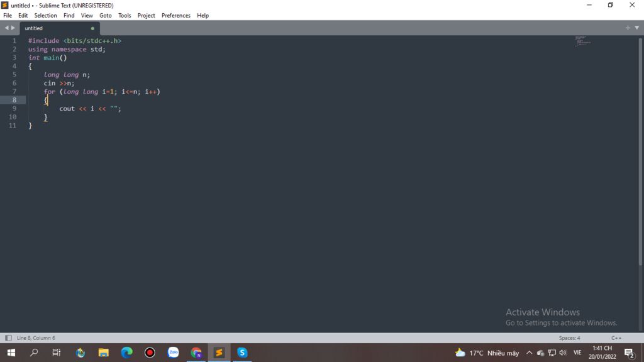Click the 'int main()' line
This screenshot has width=644, height=362.
pos(47,57)
